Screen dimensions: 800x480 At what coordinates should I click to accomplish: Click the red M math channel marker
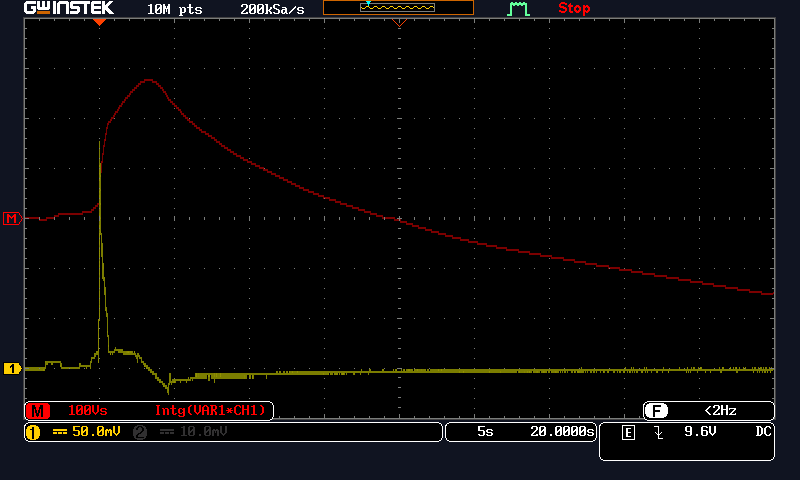tap(12, 219)
